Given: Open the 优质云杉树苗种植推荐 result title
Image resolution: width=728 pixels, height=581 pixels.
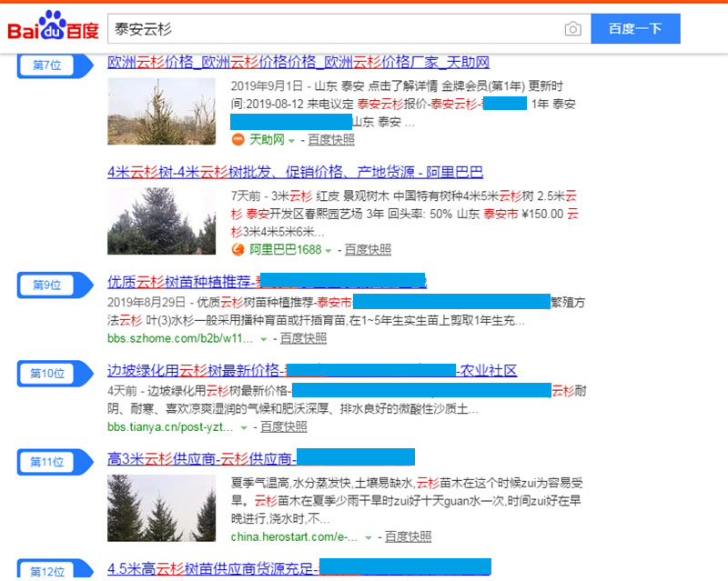Looking at the screenshot, I should pyautogui.click(x=267, y=282).
